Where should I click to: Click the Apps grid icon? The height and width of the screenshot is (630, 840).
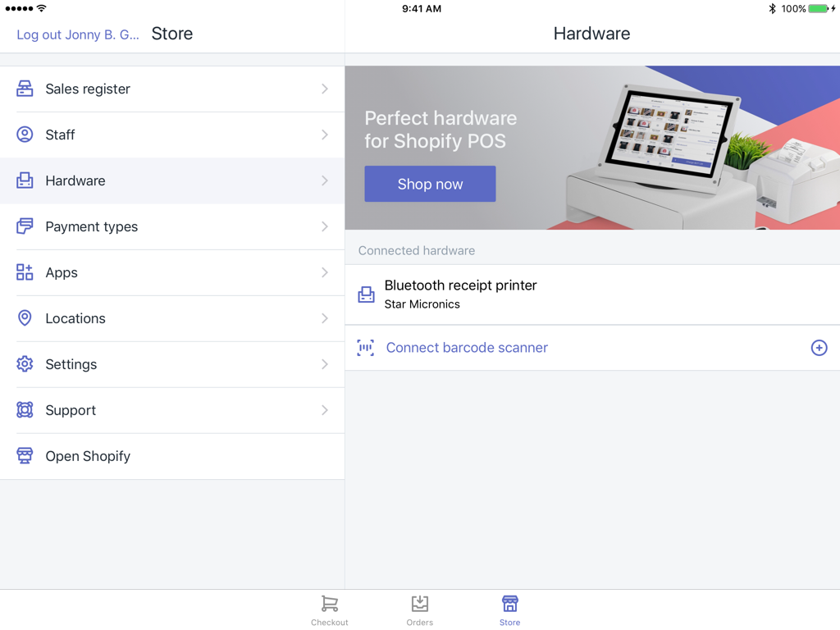tap(25, 272)
